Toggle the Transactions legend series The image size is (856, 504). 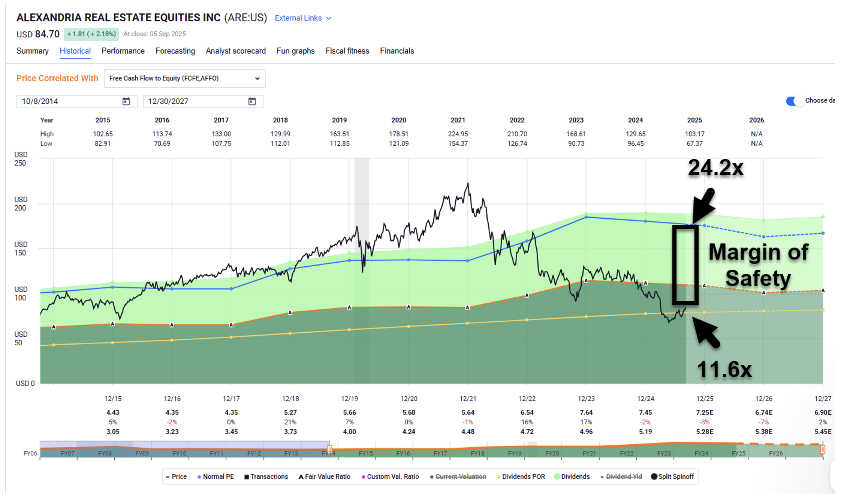[x=266, y=477]
